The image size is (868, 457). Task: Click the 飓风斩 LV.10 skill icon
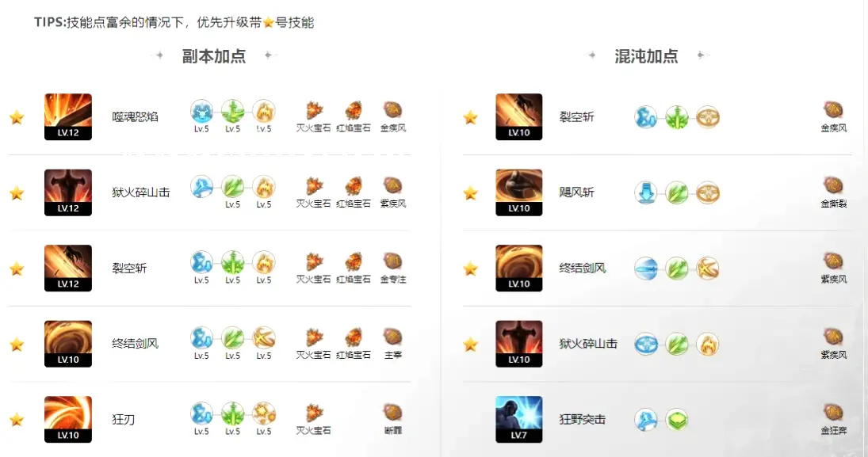[518, 192]
